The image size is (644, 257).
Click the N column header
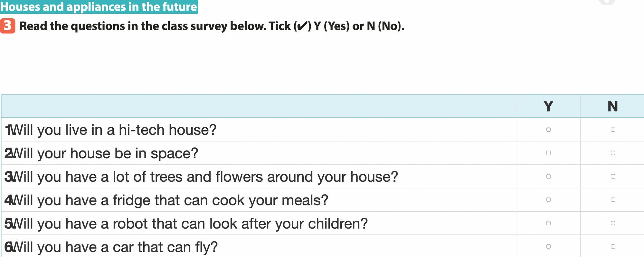coord(612,106)
